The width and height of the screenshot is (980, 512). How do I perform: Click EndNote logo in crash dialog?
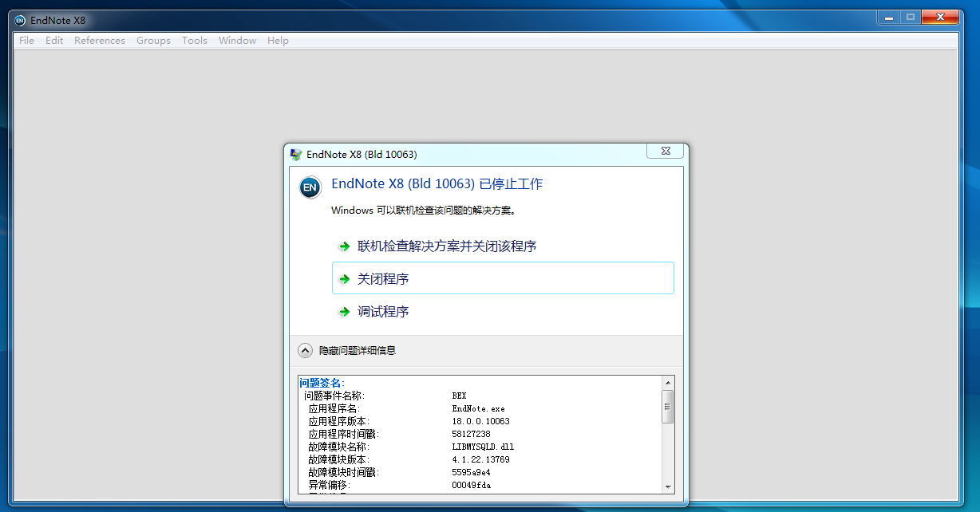pyautogui.click(x=310, y=187)
